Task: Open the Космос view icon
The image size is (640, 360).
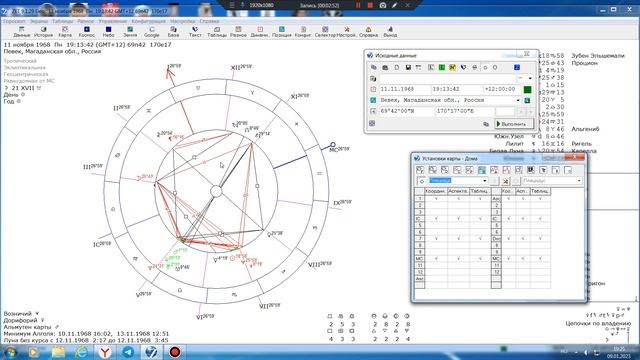Action: pos(87,32)
